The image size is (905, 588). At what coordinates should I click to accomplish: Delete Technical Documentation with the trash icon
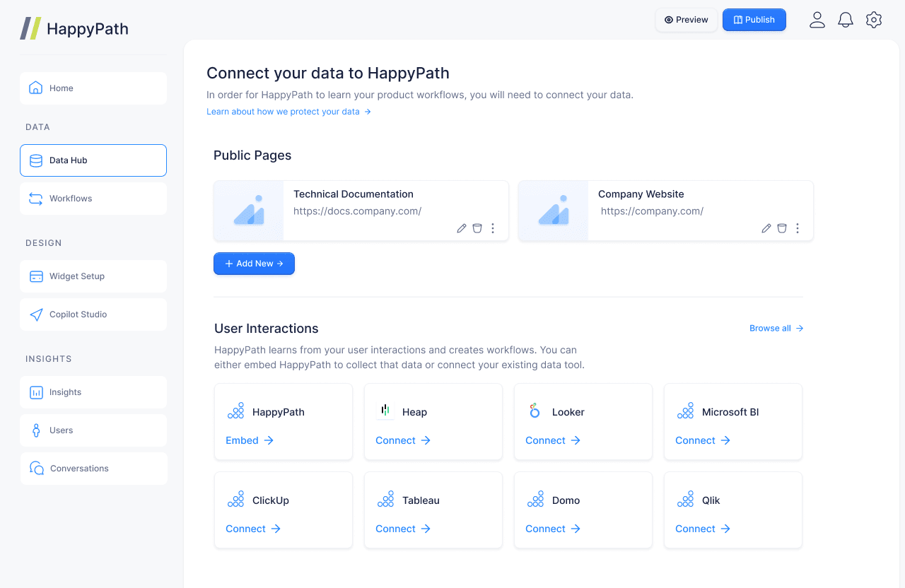(477, 228)
